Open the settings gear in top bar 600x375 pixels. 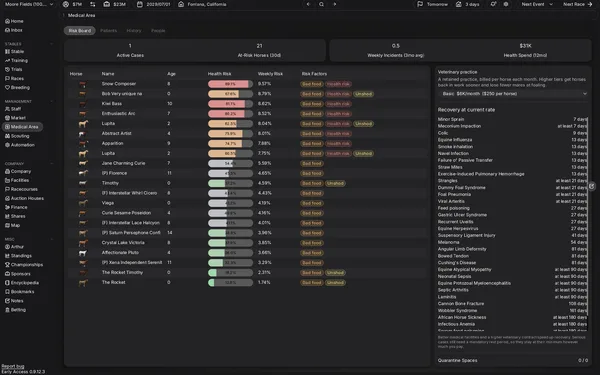[506, 4]
